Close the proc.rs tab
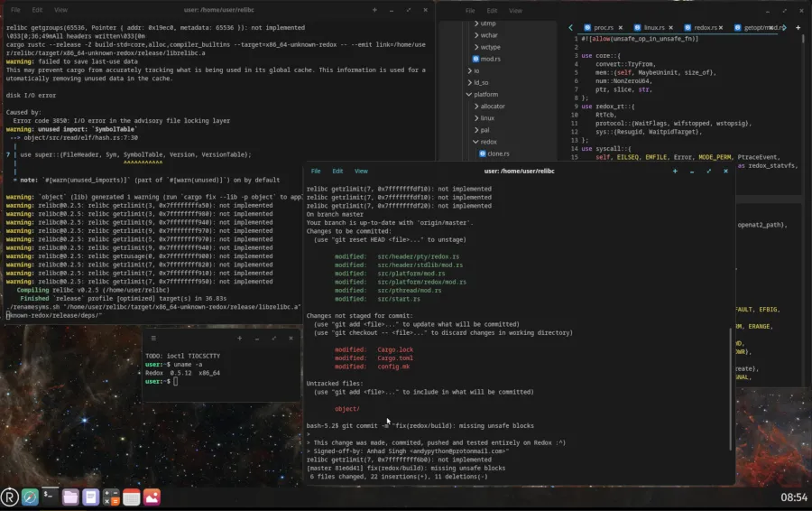The height and width of the screenshot is (511, 812). [x=619, y=28]
